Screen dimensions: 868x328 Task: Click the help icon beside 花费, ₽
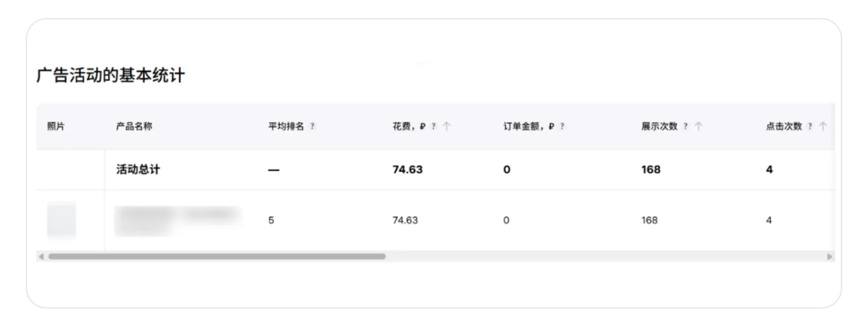coord(434,127)
